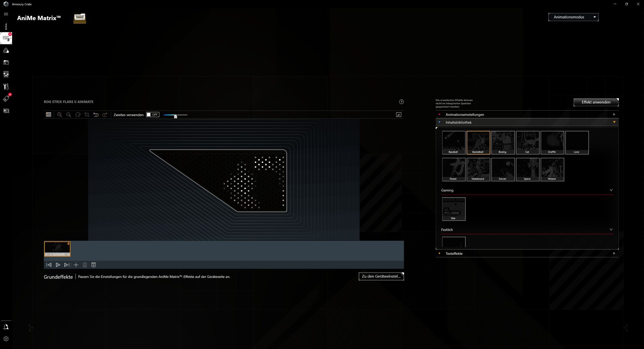The width and height of the screenshot is (644, 349).
Task: Open the Featured deals tag icon
Action: click(6, 99)
